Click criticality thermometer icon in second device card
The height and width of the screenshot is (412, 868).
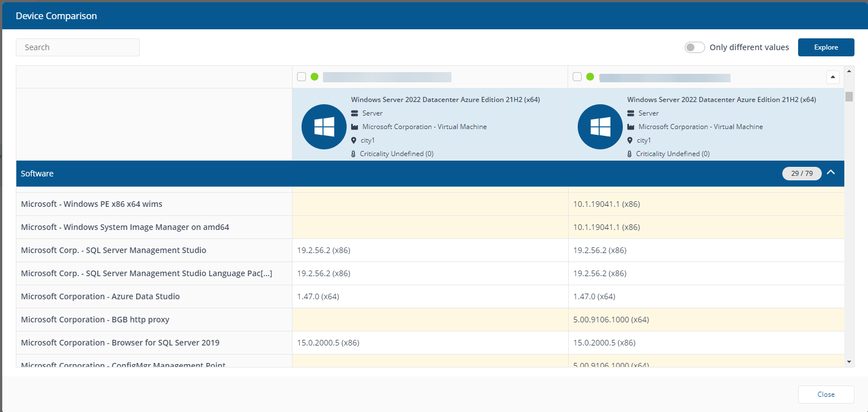point(630,154)
